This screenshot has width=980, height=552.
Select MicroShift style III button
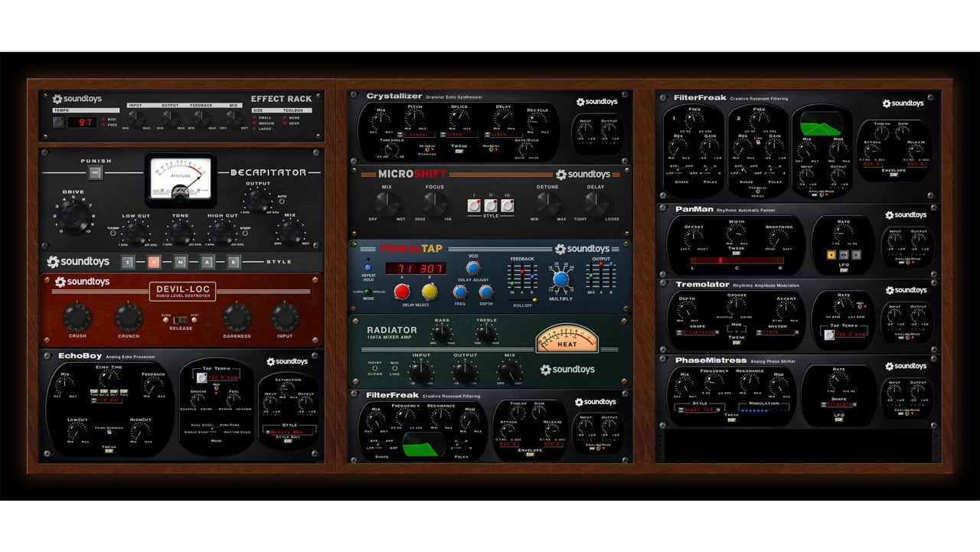coord(507,206)
